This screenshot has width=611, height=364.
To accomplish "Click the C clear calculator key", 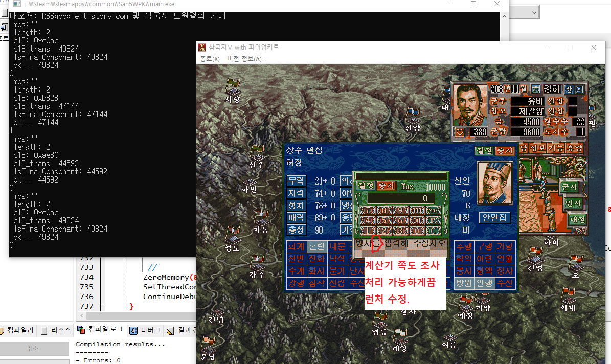I will coord(433,231).
